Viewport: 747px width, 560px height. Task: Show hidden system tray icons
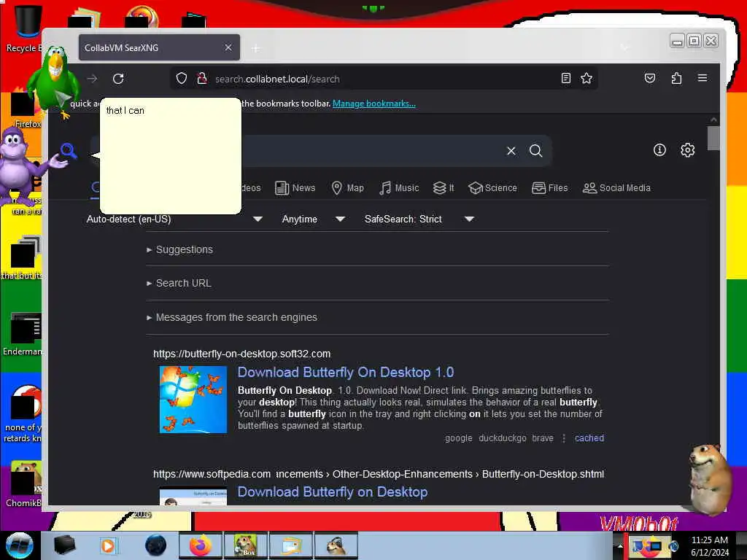tap(620, 546)
